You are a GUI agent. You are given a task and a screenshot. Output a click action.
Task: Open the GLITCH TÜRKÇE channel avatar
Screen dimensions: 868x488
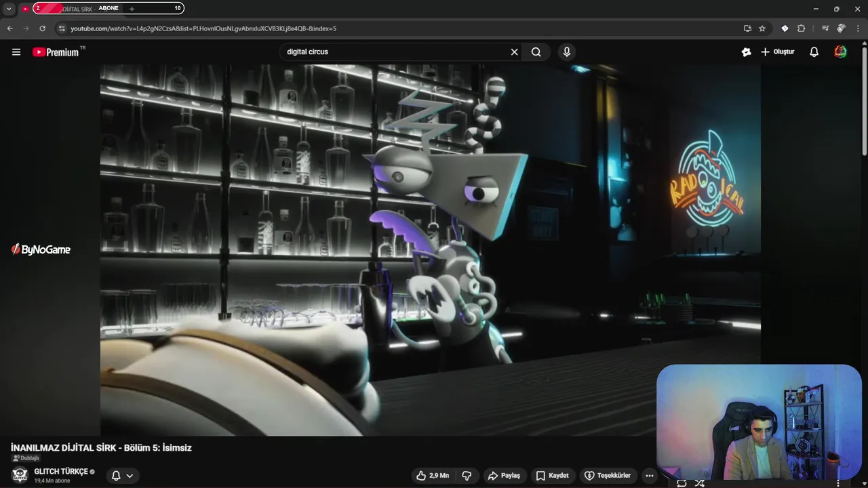point(20,475)
